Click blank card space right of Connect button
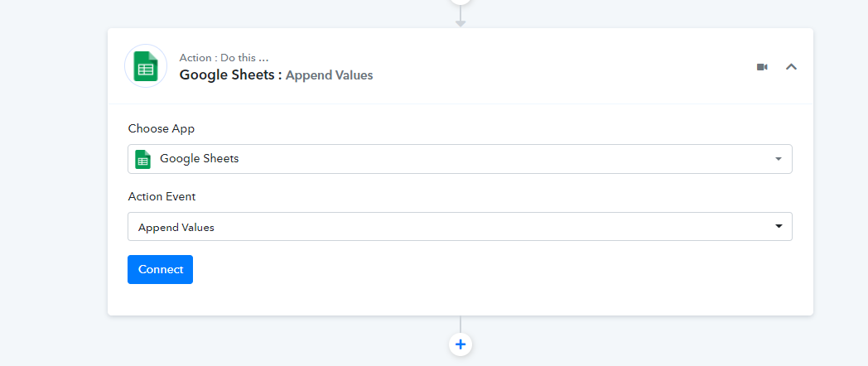Viewport: 868px width, 366px height. pos(493,270)
